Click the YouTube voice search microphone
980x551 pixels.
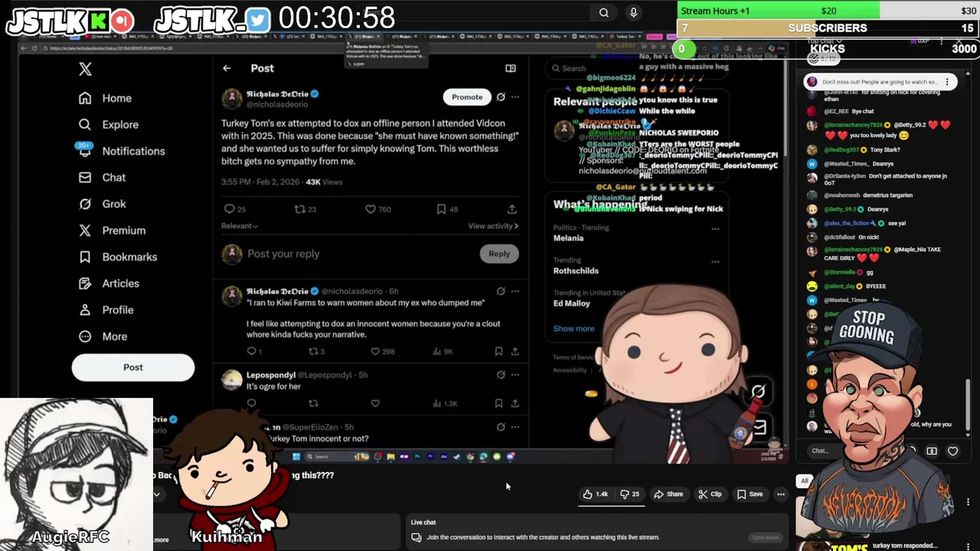pos(633,12)
